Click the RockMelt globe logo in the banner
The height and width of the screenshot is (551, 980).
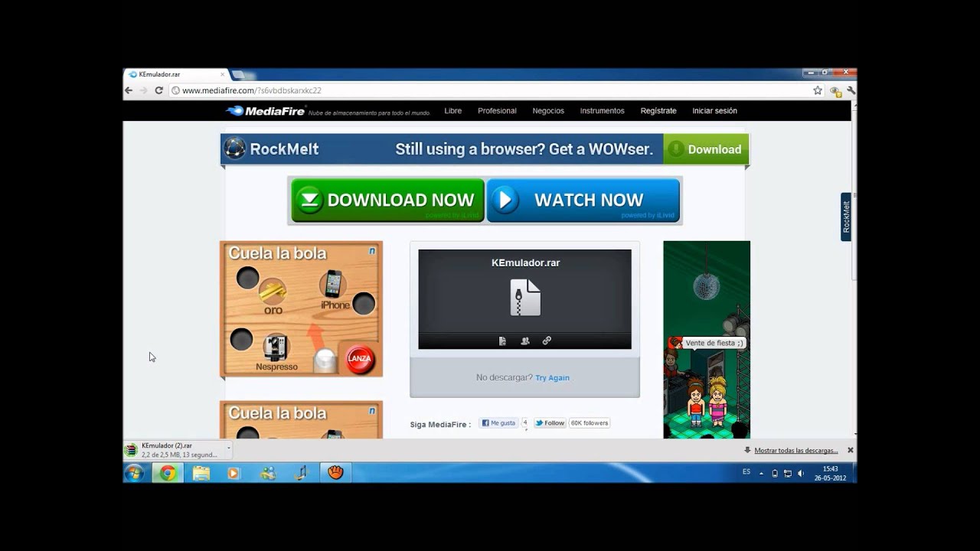[235, 148]
